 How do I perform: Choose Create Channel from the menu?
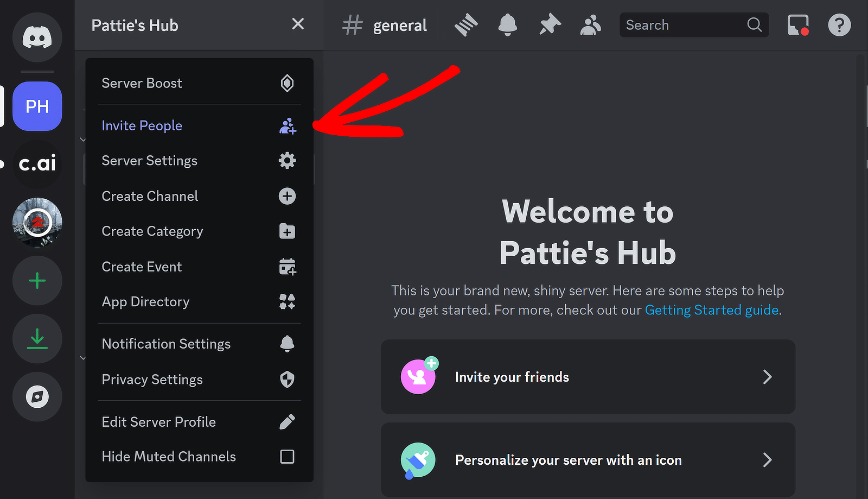[x=150, y=196]
